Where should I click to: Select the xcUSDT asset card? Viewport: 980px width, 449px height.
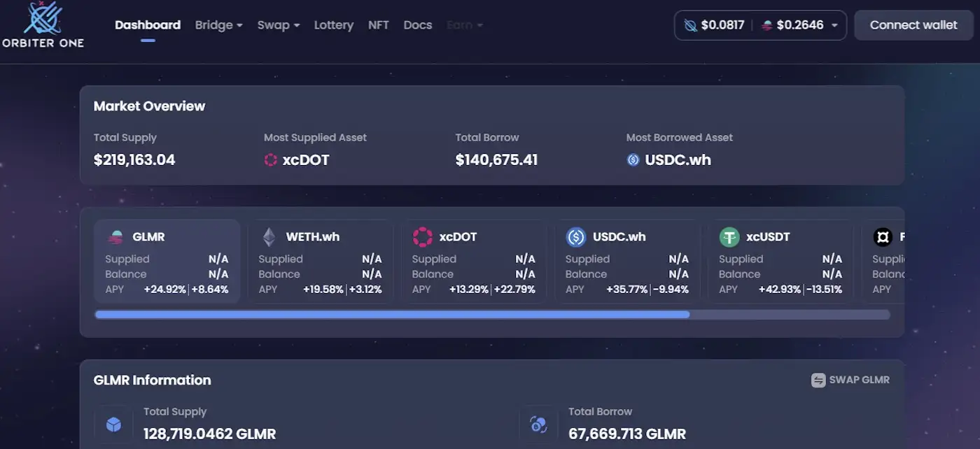[780, 261]
